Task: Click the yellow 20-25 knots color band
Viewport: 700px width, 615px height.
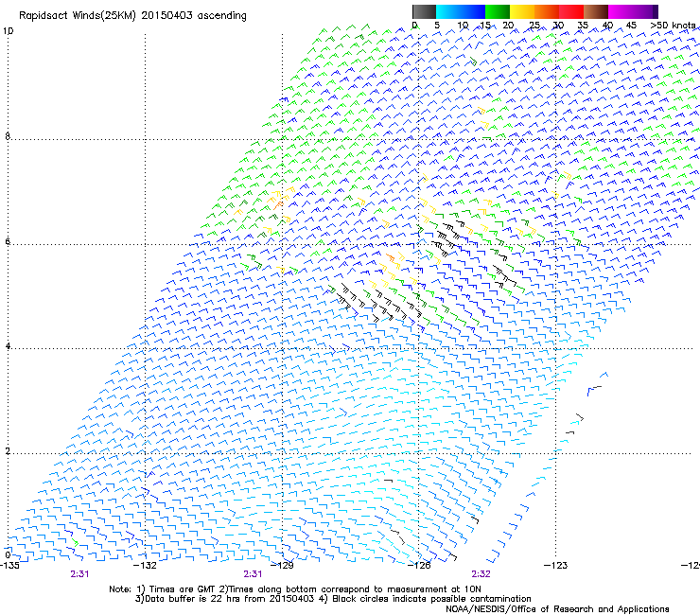Action: pyautogui.click(x=522, y=11)
